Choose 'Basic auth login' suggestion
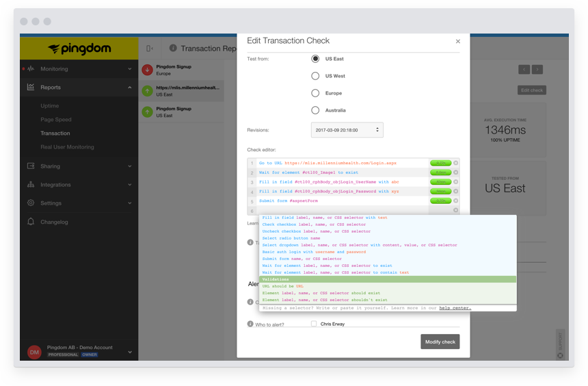This screenshot has width=588, height=386. [x=314, y=252]
